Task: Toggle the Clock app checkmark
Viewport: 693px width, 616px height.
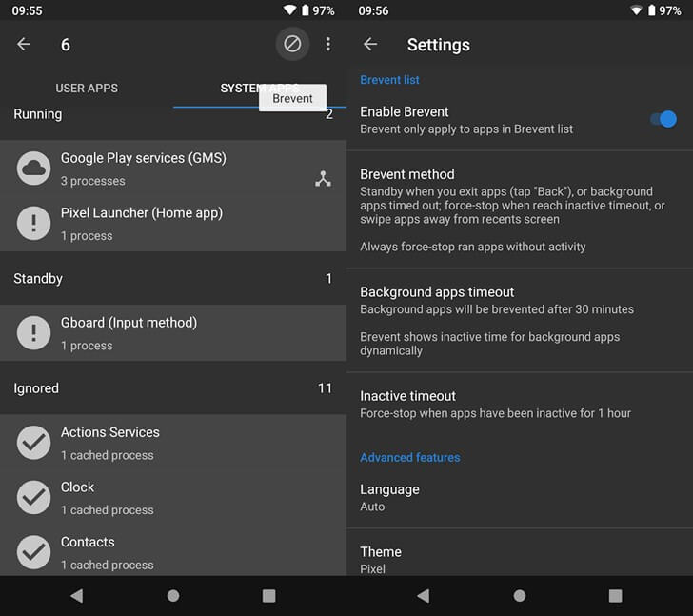Action: [34, 497]
